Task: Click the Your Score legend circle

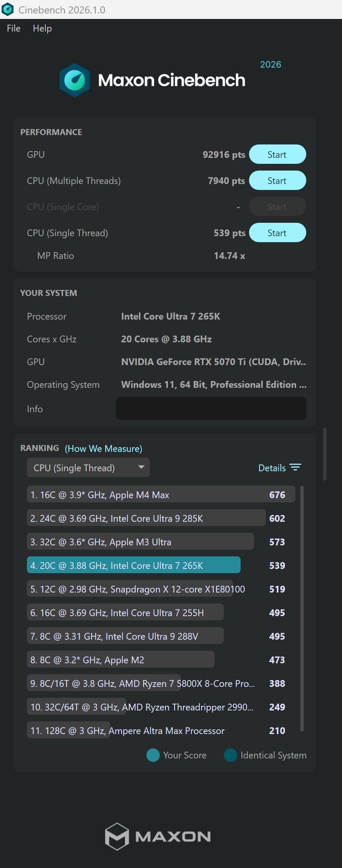Action: point(153,755)
